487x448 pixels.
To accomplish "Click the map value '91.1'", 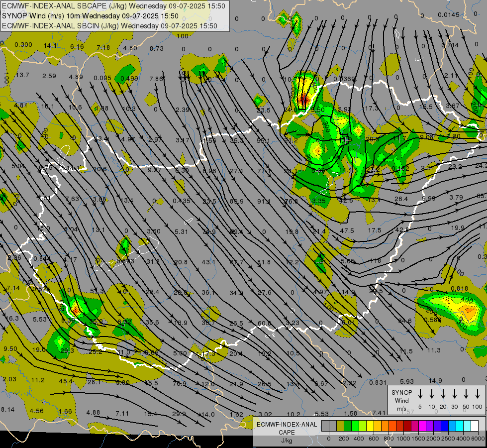I will click(x=264, y=202).
